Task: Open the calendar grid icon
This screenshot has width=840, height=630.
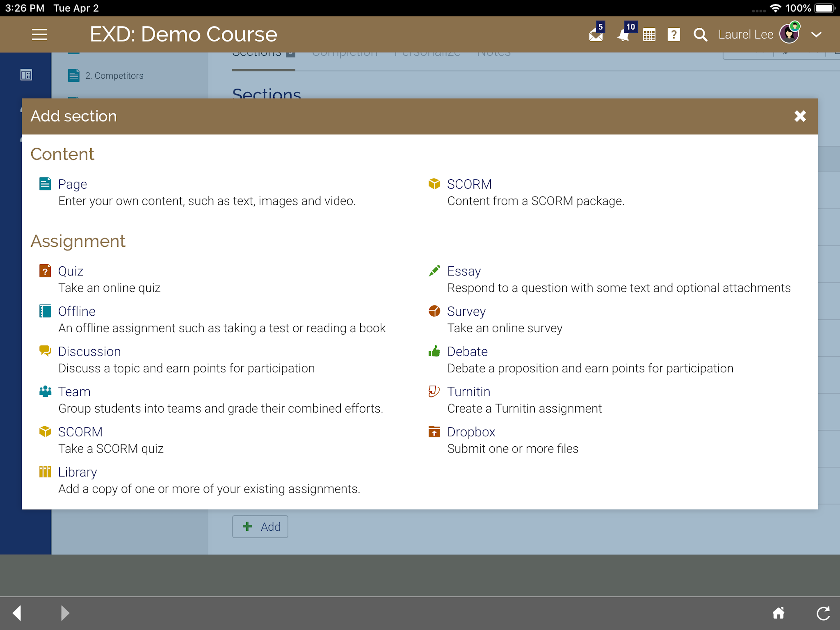Action: click(x=649, y=35)
